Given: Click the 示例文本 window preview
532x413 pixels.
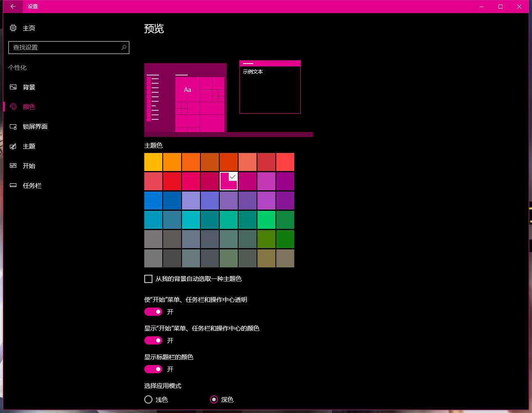Looking at the screenshot, I should (270, 87).
